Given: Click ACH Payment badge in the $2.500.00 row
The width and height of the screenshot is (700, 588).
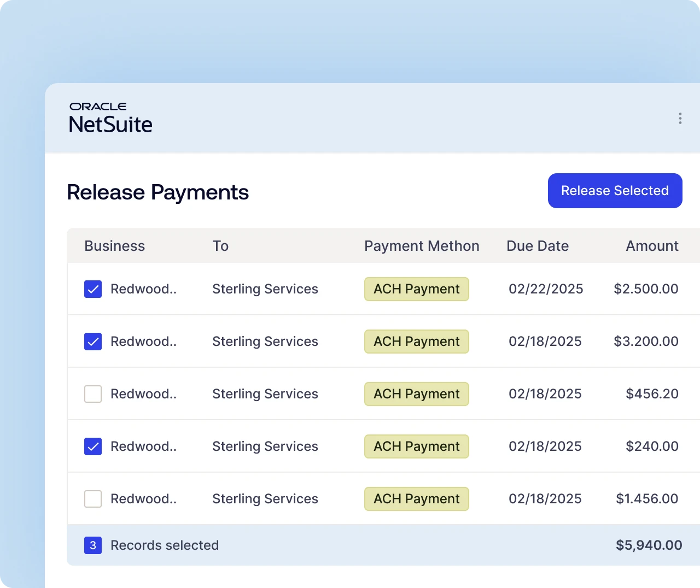Looking at the screenshot, I should click(417, 289).
